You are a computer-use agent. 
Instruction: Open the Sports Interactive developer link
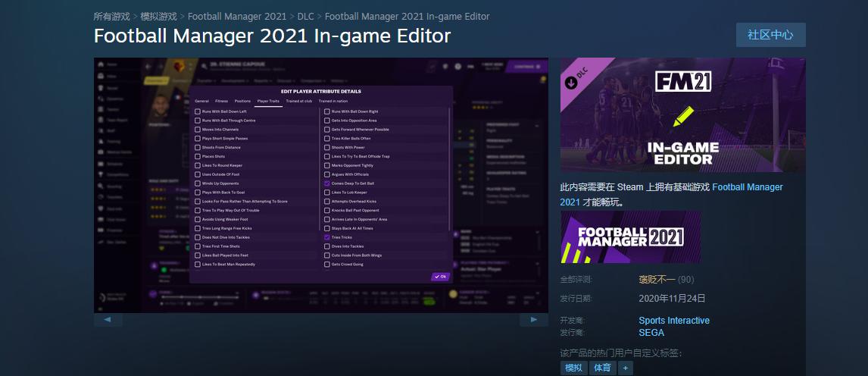click(673, 321)
